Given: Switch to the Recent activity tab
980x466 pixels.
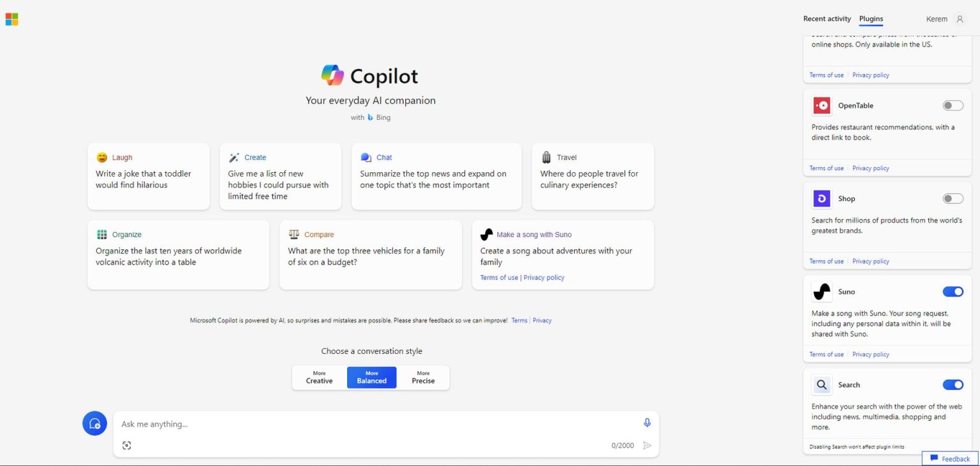Looking at the screenshot, I should pyautogui.click(x=827, y=18).
